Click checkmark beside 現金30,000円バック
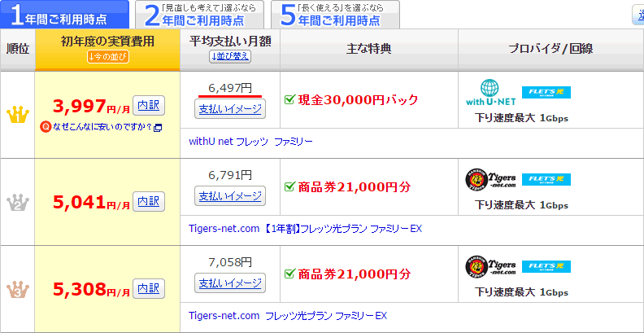 point(290,99)
